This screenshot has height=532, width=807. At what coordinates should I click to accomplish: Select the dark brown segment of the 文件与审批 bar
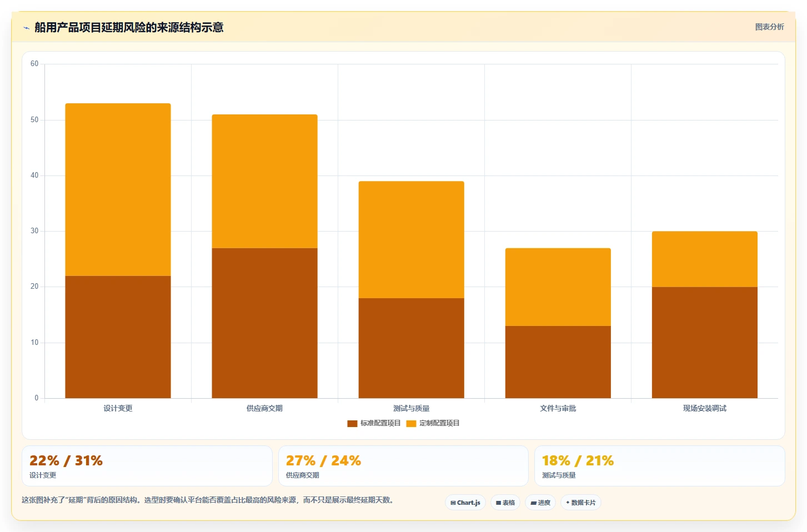click(558, 362)
